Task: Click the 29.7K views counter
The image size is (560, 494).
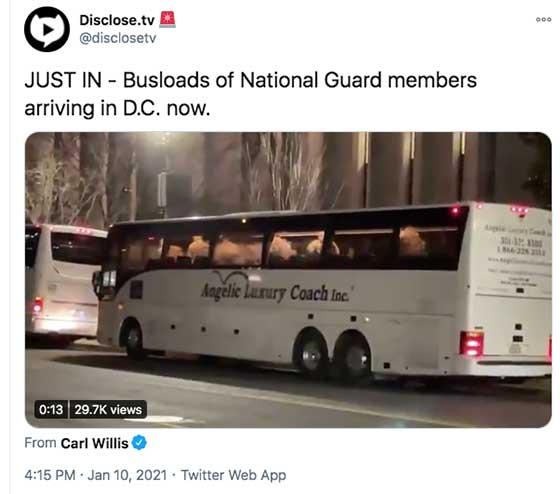Action: point(108,409)
